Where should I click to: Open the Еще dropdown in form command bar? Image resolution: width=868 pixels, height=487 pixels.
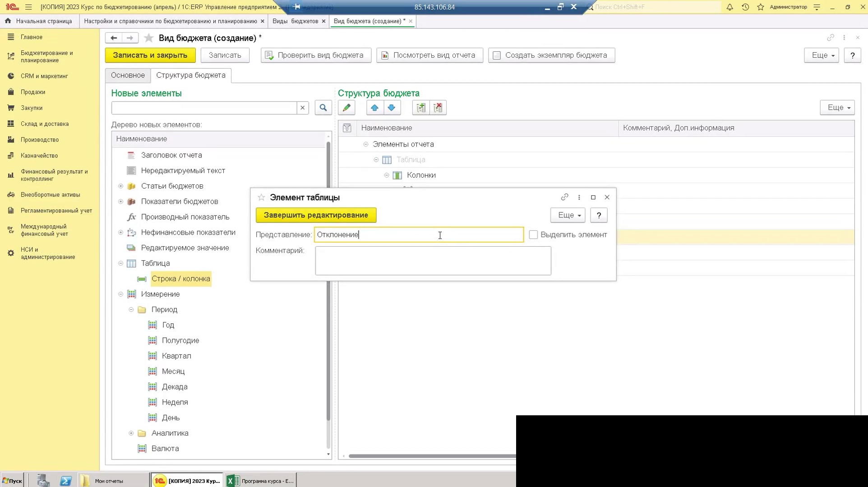(822, 55)
